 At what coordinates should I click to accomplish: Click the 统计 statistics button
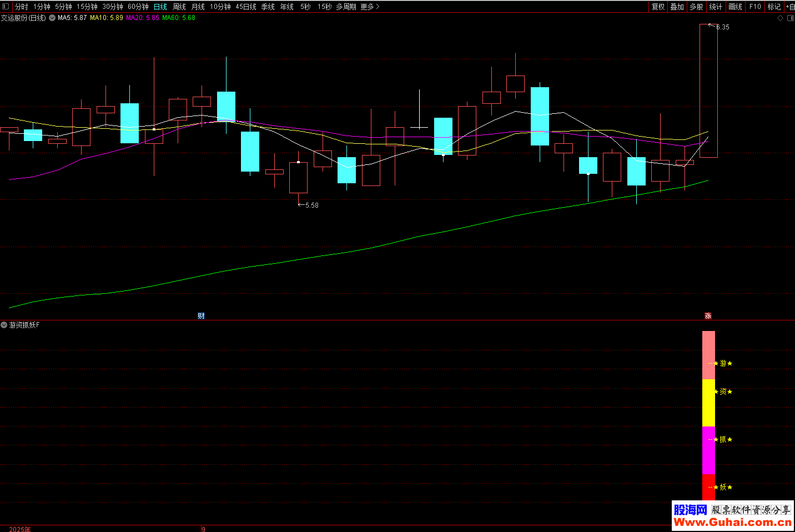[x=716, y=7]
